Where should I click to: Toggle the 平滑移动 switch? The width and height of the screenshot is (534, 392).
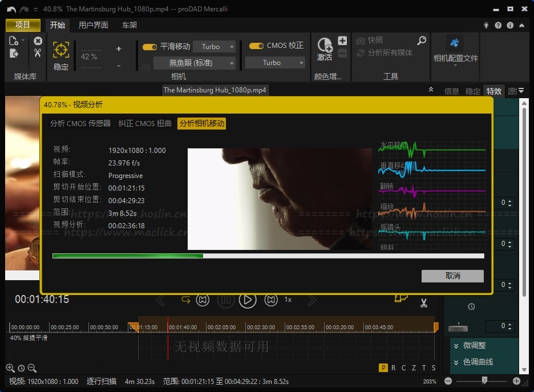(149, 47)
